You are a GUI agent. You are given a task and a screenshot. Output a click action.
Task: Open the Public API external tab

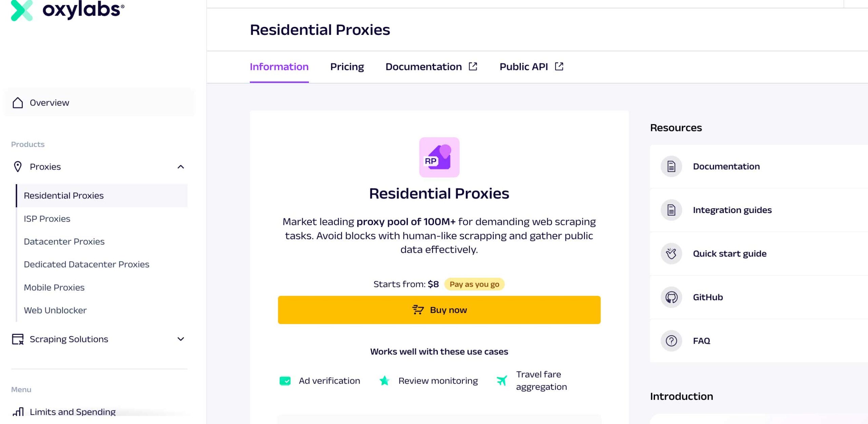(x=531, y=67)
